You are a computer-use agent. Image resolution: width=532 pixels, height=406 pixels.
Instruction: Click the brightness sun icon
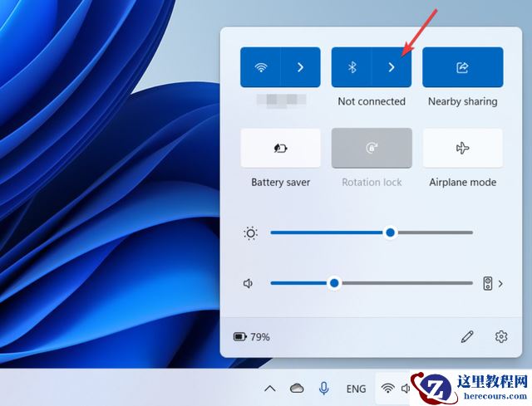point(250,233)
